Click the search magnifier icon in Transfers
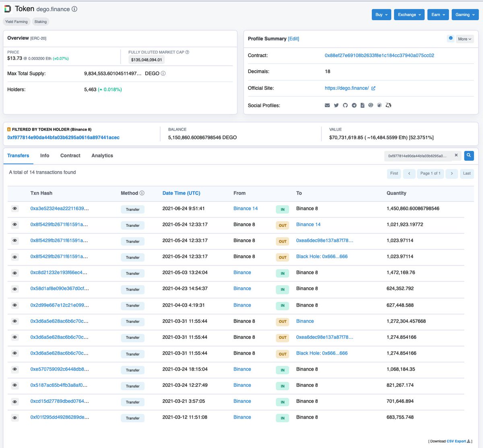The height and width of the screenshot is (448, 483). (469, 156)
